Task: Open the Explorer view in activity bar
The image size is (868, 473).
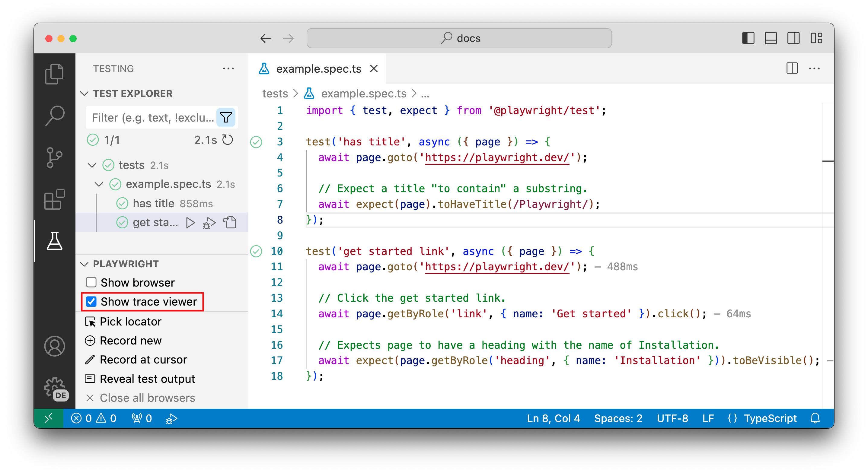Action: (54, 73)
